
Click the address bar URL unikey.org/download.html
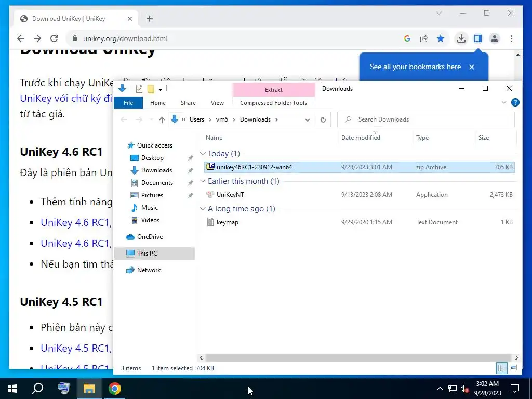(x=125, y=38)
